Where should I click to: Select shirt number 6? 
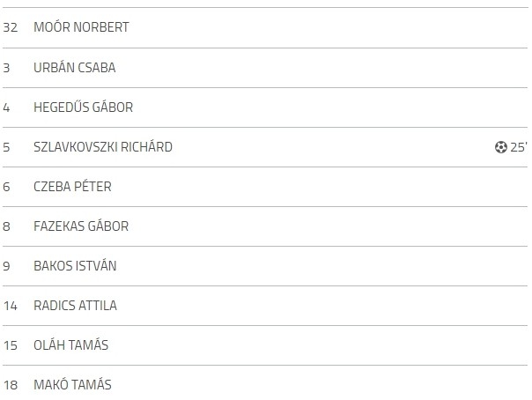6,187
